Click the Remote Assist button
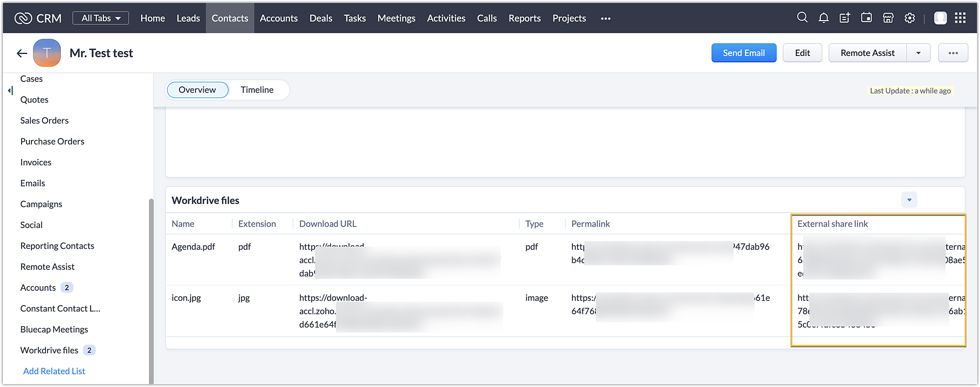Image resolution: width=980 pixels, height=387 pixels. pos(867,53)
